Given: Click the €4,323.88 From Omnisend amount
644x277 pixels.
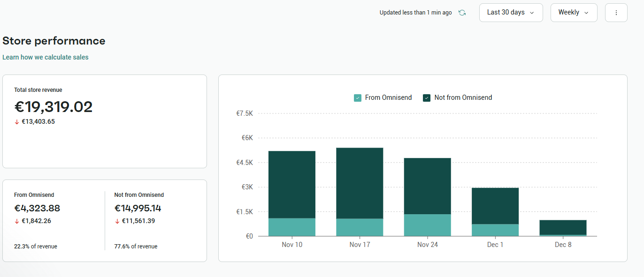Looking at the screenshot, I should [x=37, y=208].
